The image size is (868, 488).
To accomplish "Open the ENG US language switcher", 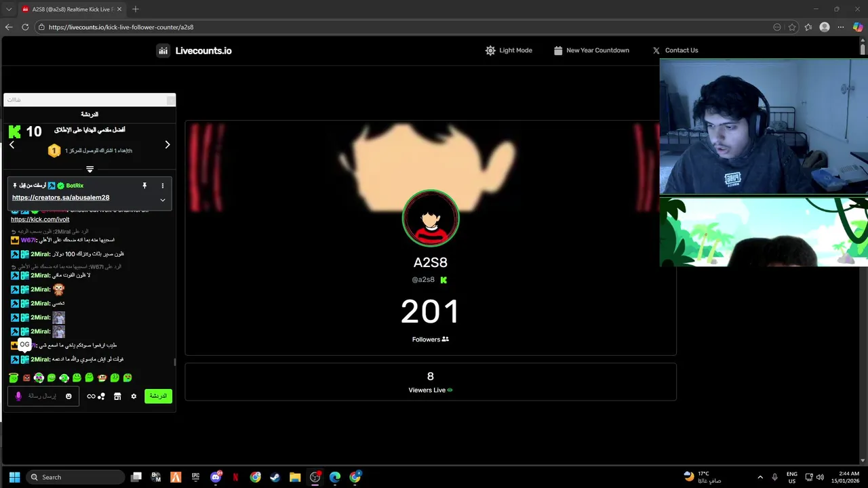I will [x=792, y=477].
